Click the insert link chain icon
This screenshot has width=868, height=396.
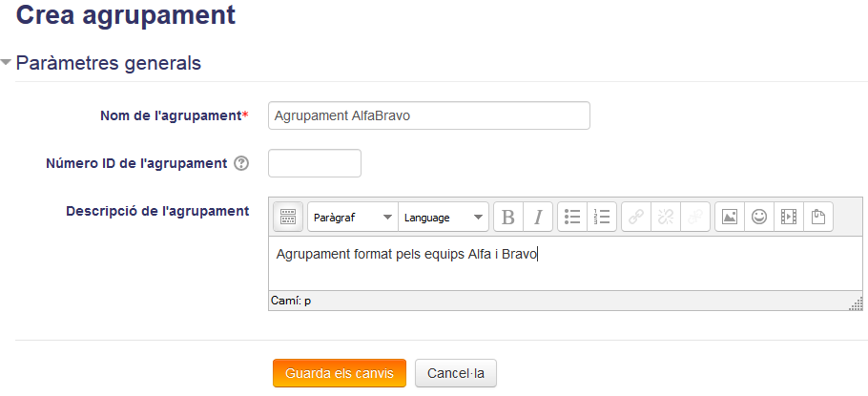coord(636,217)
